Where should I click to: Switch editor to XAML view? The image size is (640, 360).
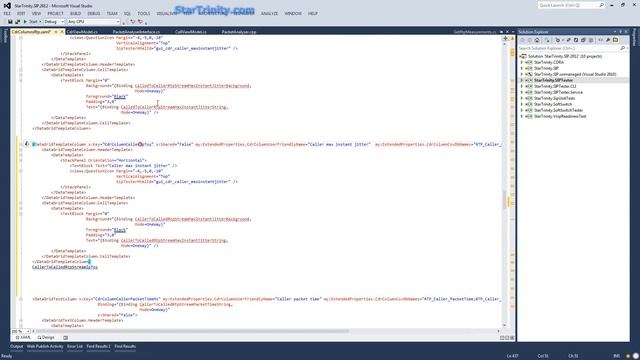pyautogui.click(x=23, y=338)
